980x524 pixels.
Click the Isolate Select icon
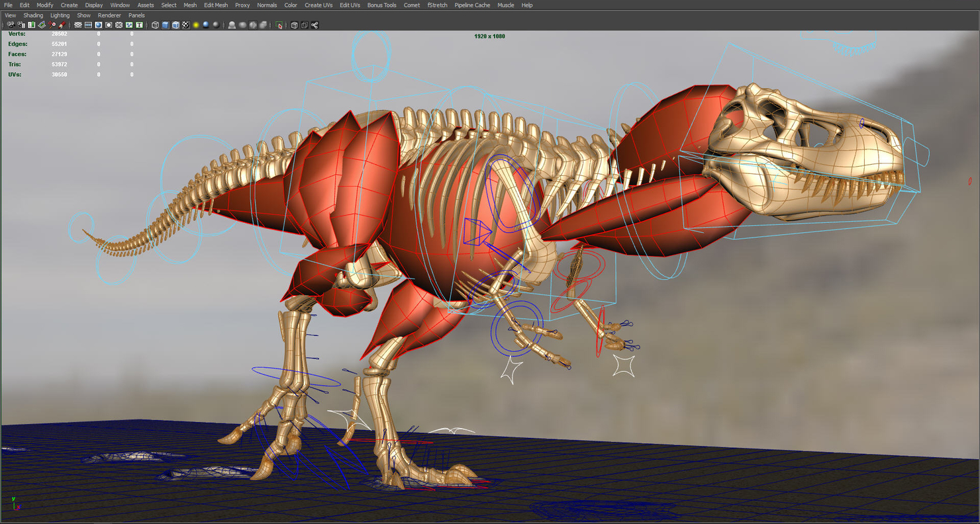pyautogui.click(x=279, y=25)
